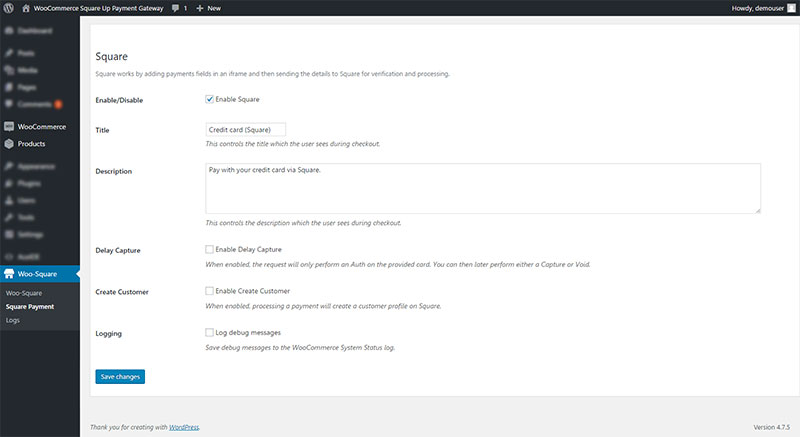The width and height of the screenshot is (800, 437).
Task: Open the WordPress link in the footer
Action: click(x=184, y=427)
